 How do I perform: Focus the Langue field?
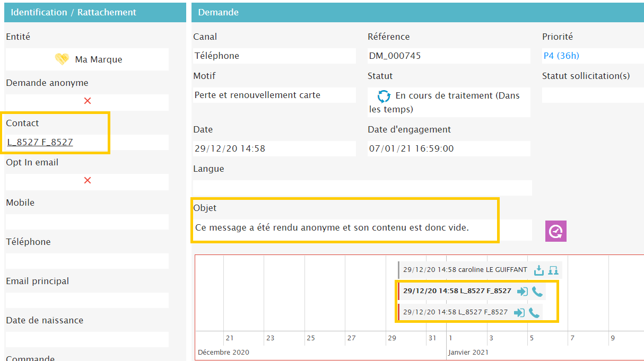pyautogui.click(x=362, y=188)
